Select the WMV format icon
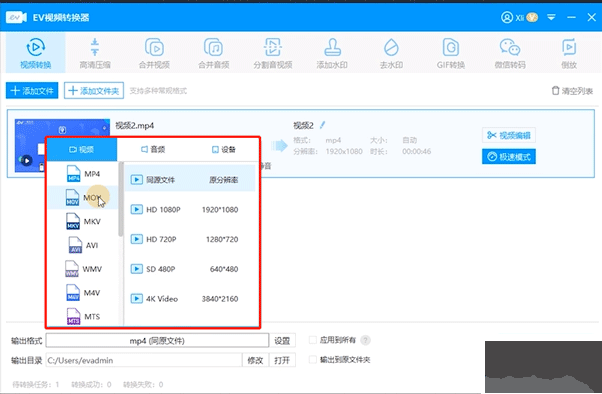The image size is (602, 394). tap(72, 269)
